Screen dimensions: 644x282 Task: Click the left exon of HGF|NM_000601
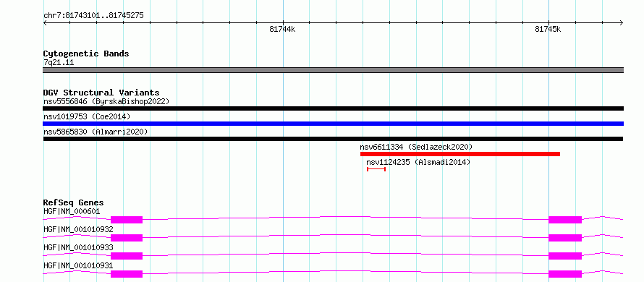(127, 220)
